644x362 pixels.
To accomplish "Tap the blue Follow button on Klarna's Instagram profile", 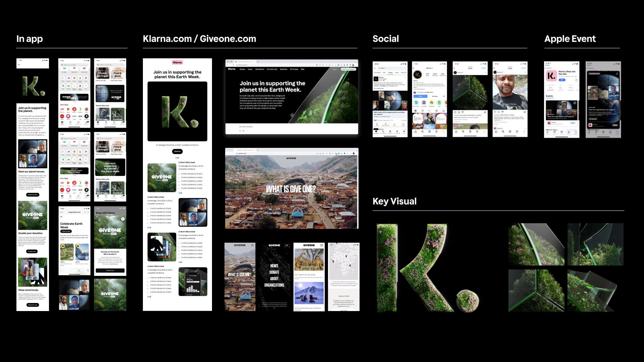I will (421, 96).
